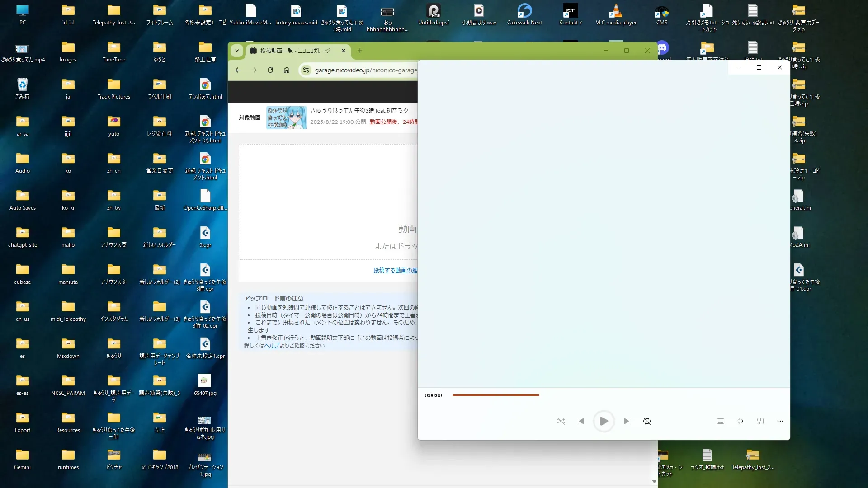Screen dimensions: 868x488
Task: Skip to the next track
Action: click(627, 421)
